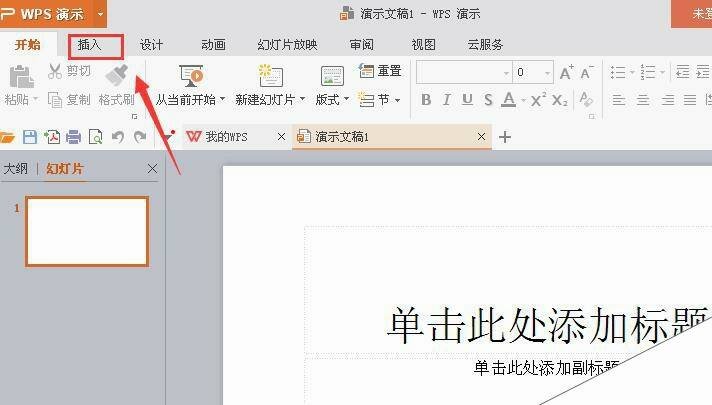Expand 新建幻灯片 dropdown arrow

pos(302,99)
